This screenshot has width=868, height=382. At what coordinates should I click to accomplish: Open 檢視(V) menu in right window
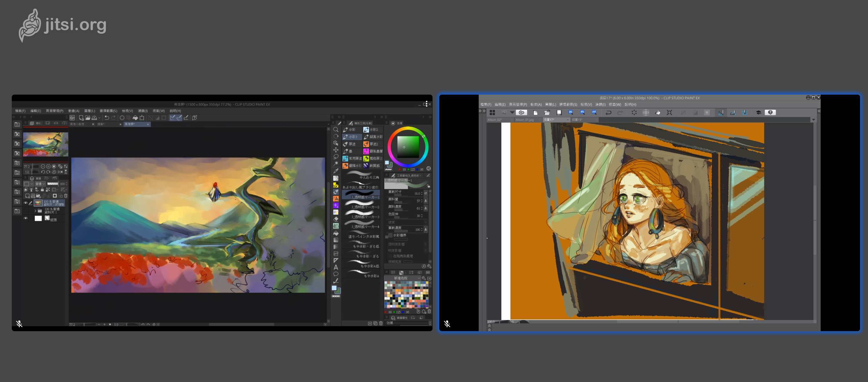tap(586, 104)
